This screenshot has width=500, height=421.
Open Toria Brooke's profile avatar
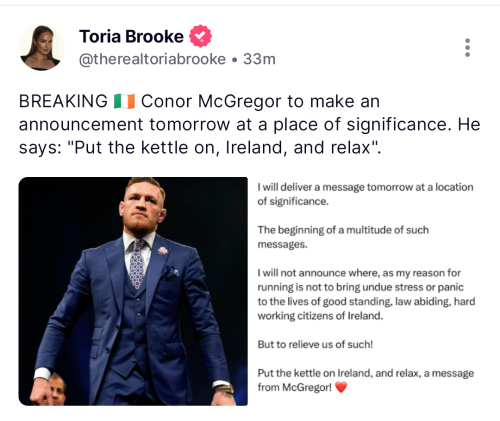42,48
